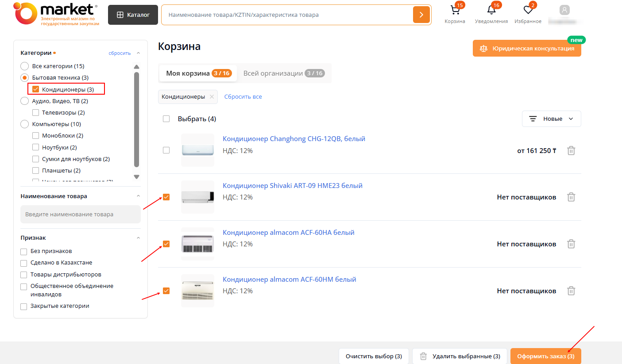The image size is (622, 364).
Task: Delete almacom ACF-60HA with trash icon
Action: (572, 244)
